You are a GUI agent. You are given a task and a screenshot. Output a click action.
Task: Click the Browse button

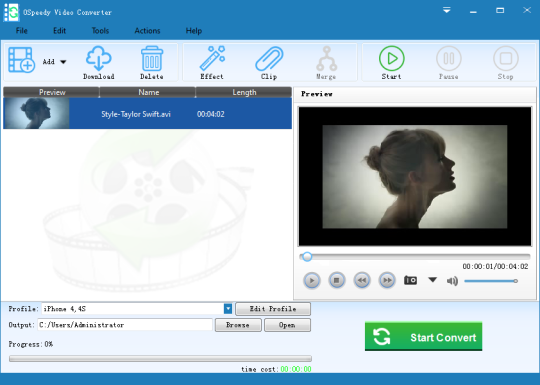coord(238,325)
